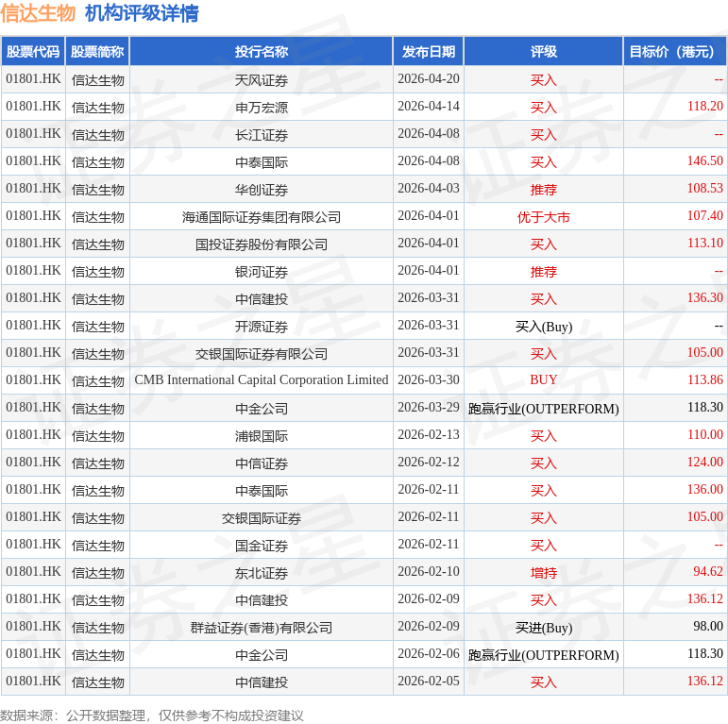Select CMB International Capital Corporation Limited cell

[x=262, y=380]
